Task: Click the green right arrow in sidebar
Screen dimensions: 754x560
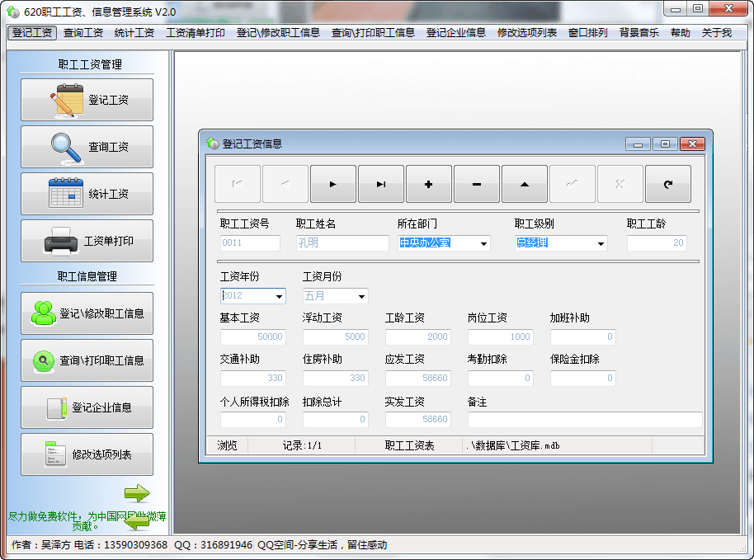Action: [137, 493]
